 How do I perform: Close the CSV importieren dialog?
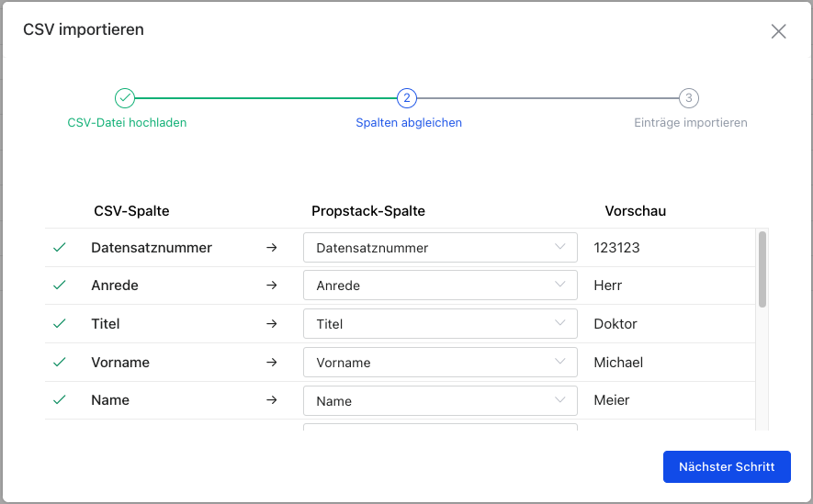point(778,31)
